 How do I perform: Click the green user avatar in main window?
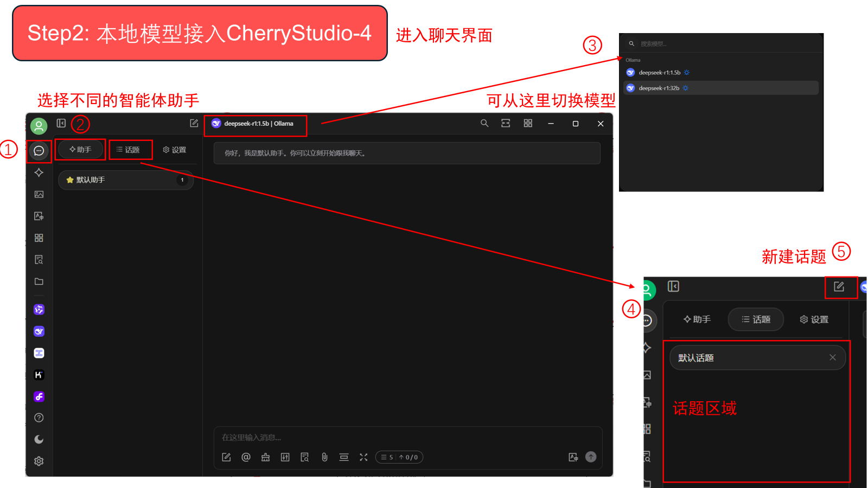39,126
